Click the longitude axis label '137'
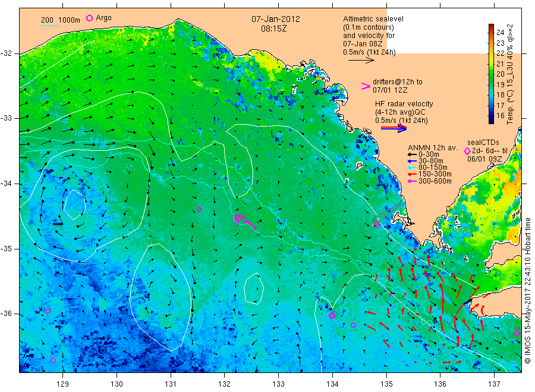 [495, 384]
